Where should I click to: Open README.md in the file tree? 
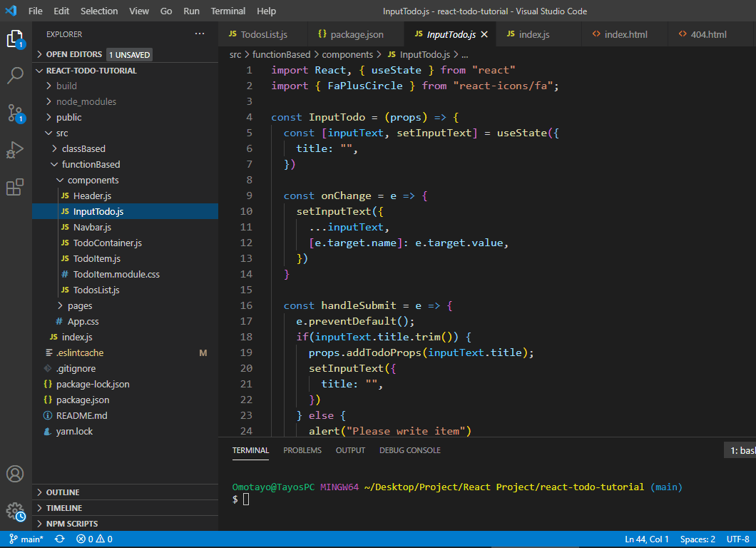click(126, 416)
